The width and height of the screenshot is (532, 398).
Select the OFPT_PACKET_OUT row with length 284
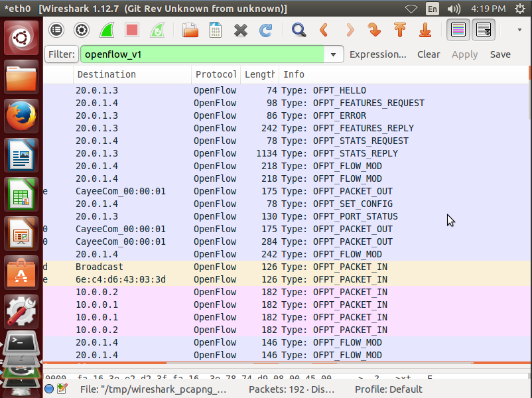click(286, 241)
